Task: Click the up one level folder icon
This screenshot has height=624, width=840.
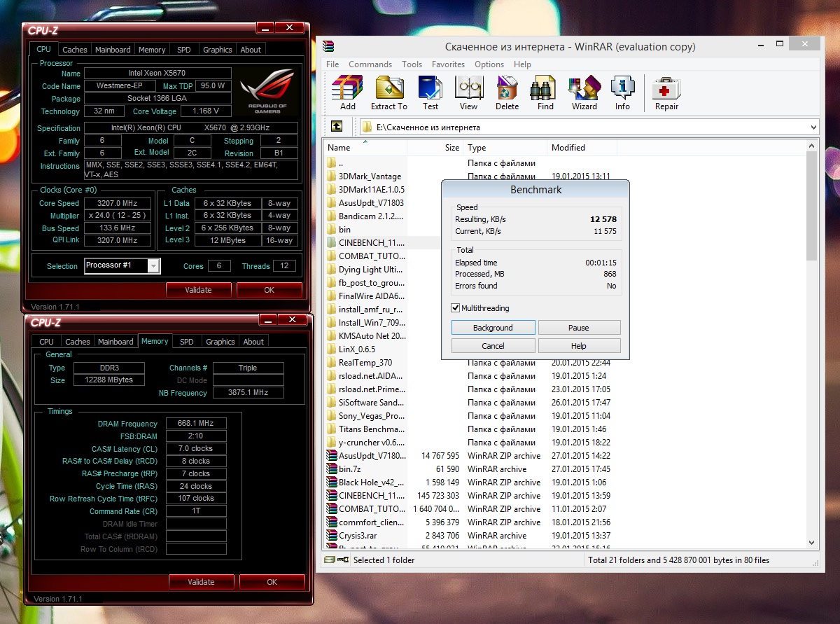Action: [337, 127]
